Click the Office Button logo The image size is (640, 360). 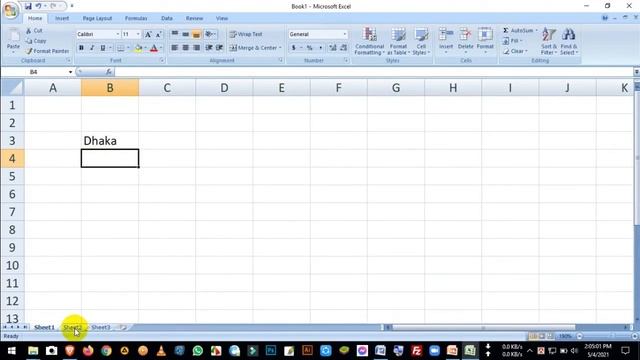(11, 10)
